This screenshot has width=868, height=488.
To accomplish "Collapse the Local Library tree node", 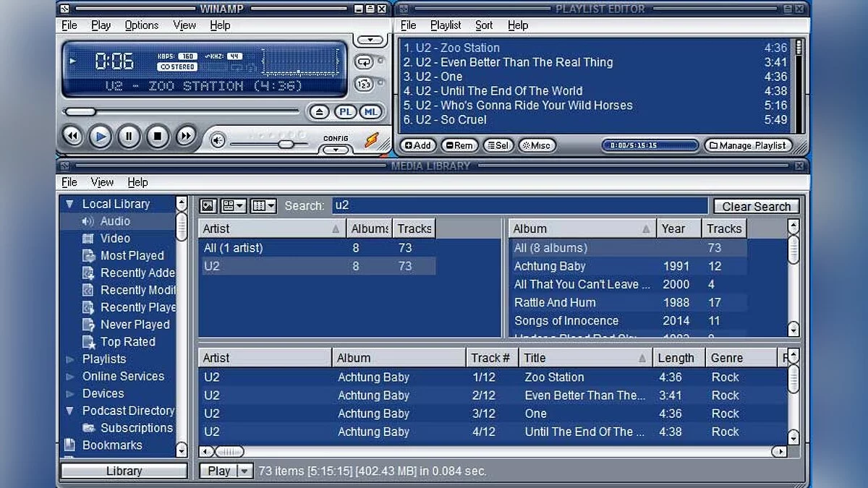I will pos(70,205).
